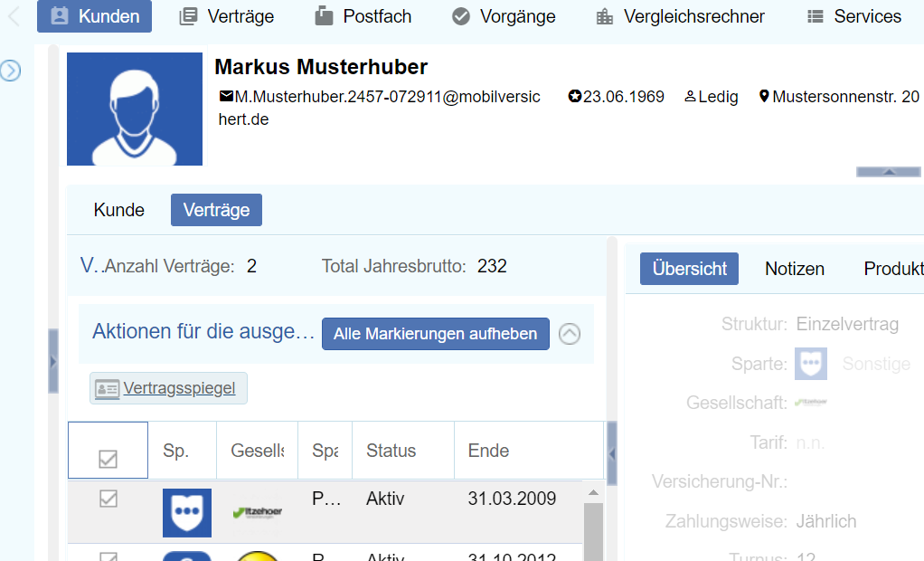The image size is (924, 561).
Task: Sort table by Ende column header
Action: (x=488, y=451)
